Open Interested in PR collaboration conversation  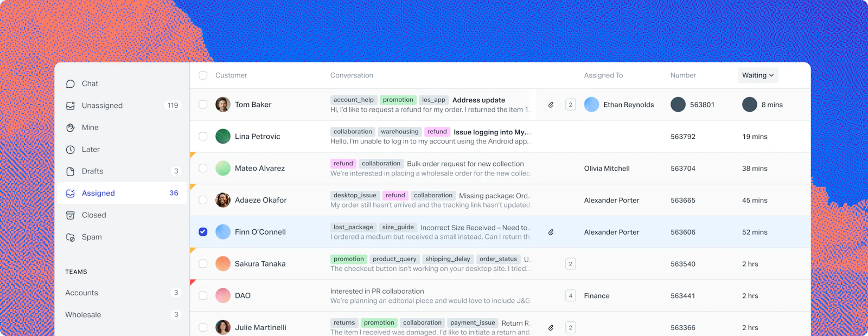[x=377, y=291]
